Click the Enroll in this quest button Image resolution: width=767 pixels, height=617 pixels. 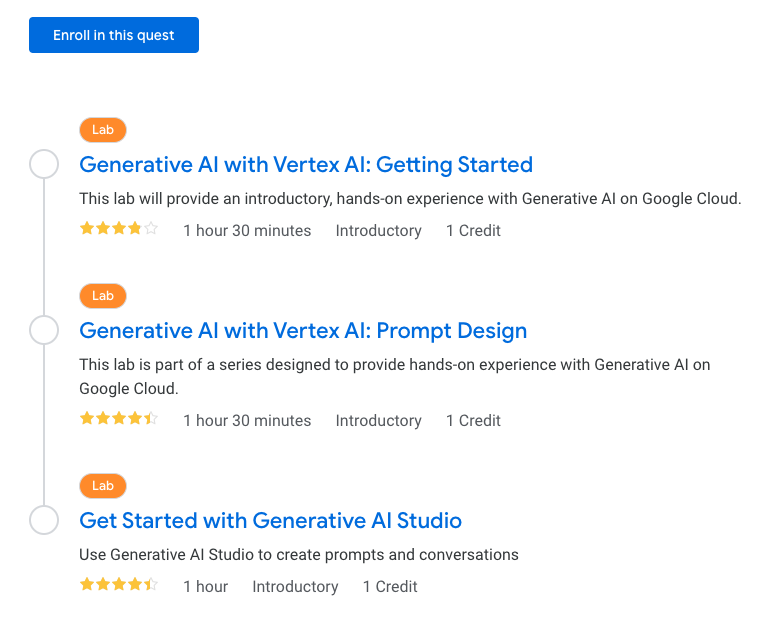(114, 35)
